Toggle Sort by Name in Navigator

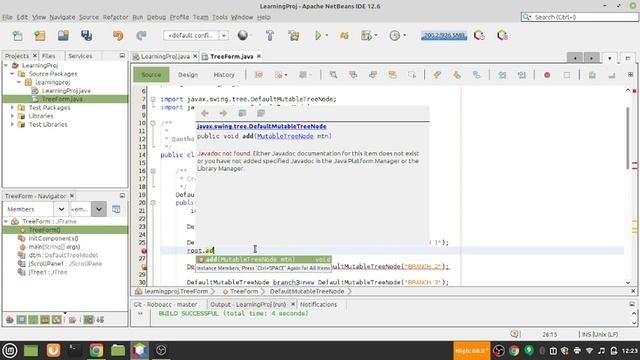88,320
